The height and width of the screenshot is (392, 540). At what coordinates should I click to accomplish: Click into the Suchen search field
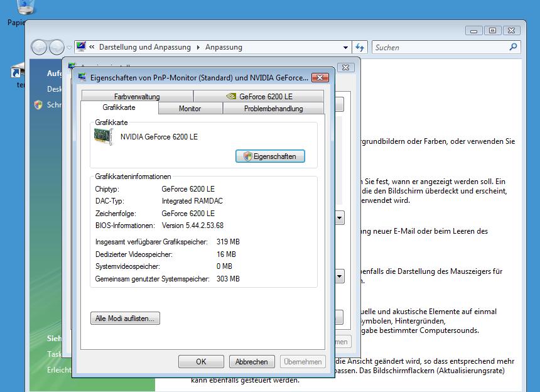click(440, 47)
